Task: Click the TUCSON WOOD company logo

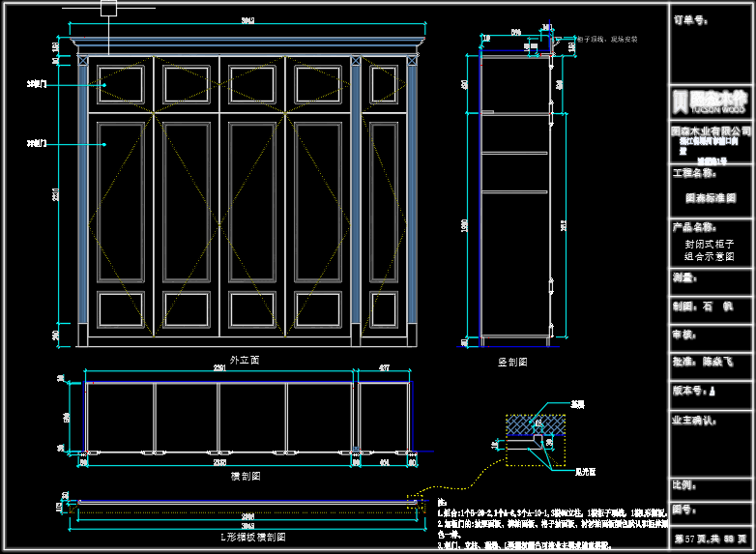Action: click(712, 102)
